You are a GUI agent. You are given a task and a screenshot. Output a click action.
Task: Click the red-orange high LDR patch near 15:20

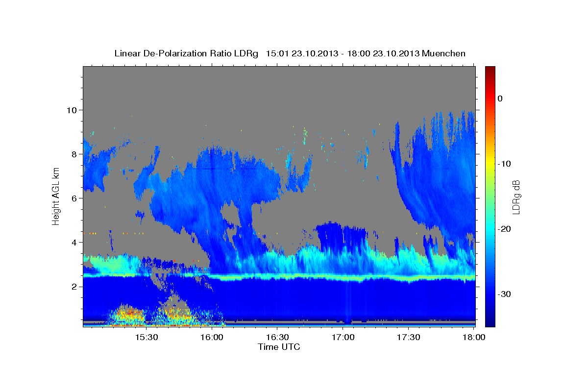pyautogui.click(x=130, y=312)
